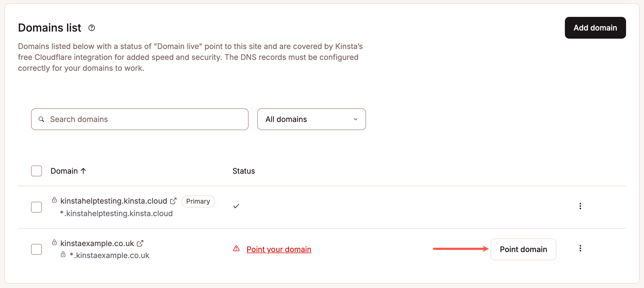Screen dimensions: 644x288
Task: Click the magnifier icon in the search bar
Action: point(42,119)
